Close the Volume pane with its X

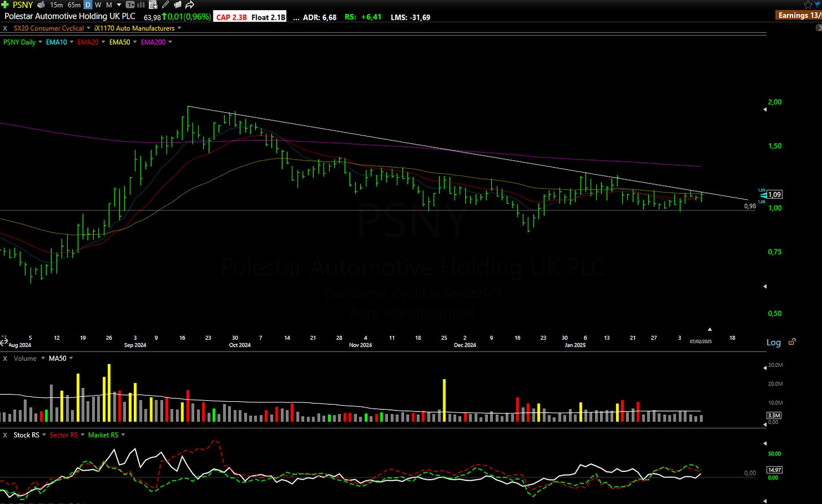(x=5, y=358)
